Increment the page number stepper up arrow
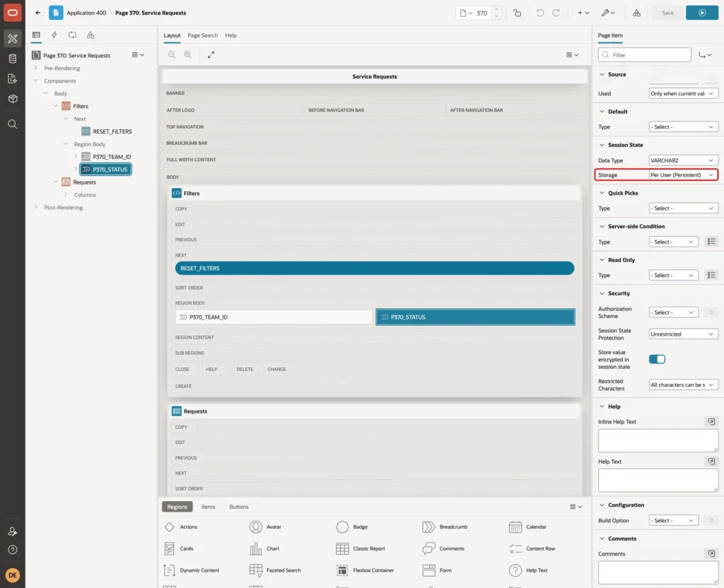The height and width of the screenshot is (588, 724). click(x=496, y=10)
